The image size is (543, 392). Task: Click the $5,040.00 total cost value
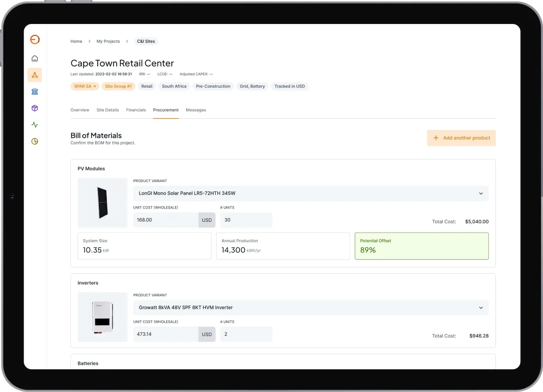coord(477,222)
